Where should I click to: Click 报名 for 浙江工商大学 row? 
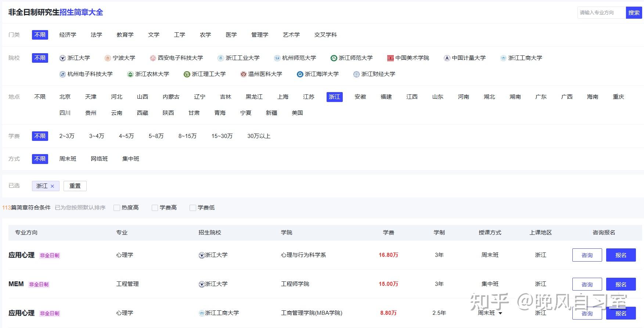point(621,313)
